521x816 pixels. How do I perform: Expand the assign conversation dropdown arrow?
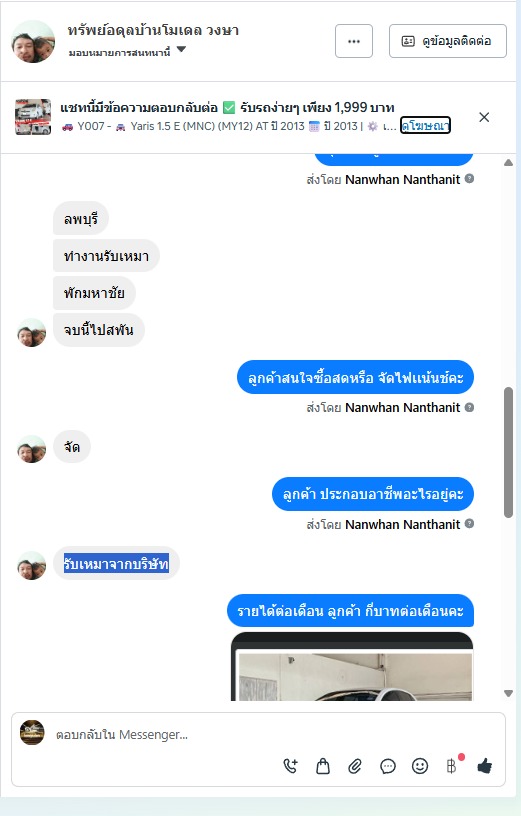point(181,50)
